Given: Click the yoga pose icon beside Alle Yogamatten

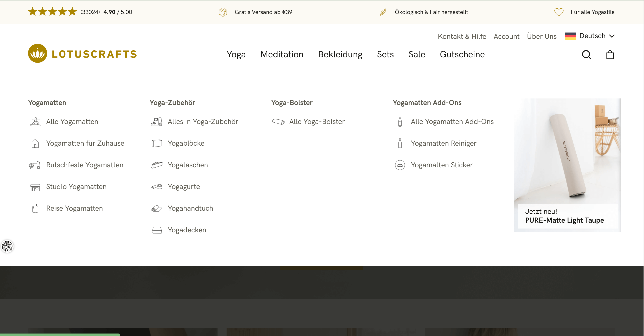Looking at the screenshot, I should tap(35, 121).
